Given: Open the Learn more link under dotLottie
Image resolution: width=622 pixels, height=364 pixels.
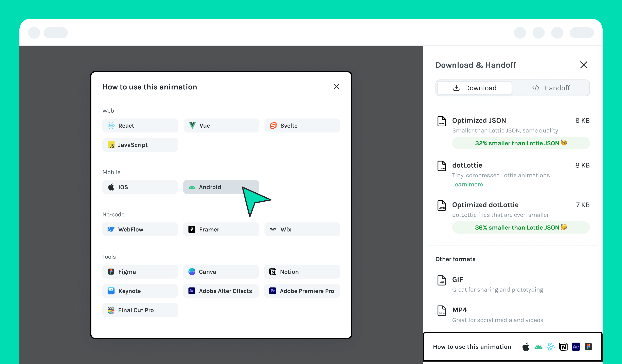Looking at the screenshot, I should point(467,184).
